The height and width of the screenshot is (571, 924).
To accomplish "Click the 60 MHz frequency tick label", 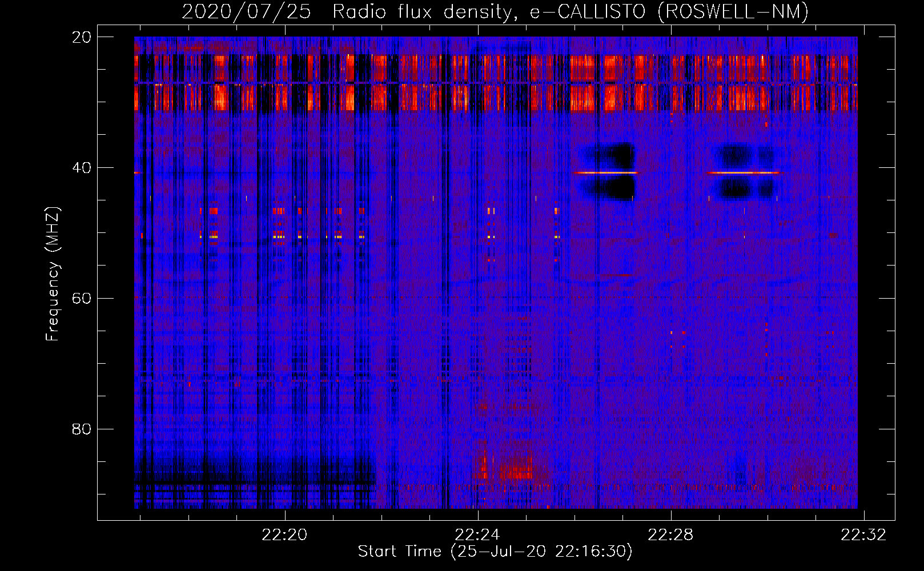I will [82, 298].
